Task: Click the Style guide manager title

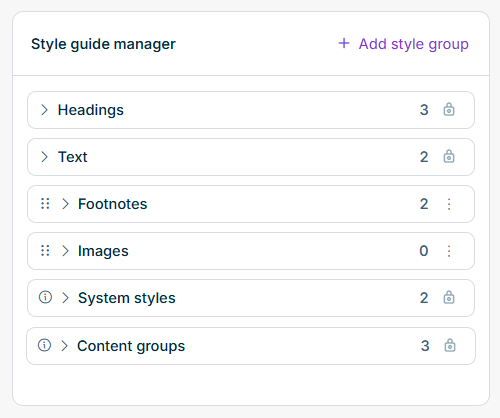Action: pyautogui.click(x=103, y=44)
